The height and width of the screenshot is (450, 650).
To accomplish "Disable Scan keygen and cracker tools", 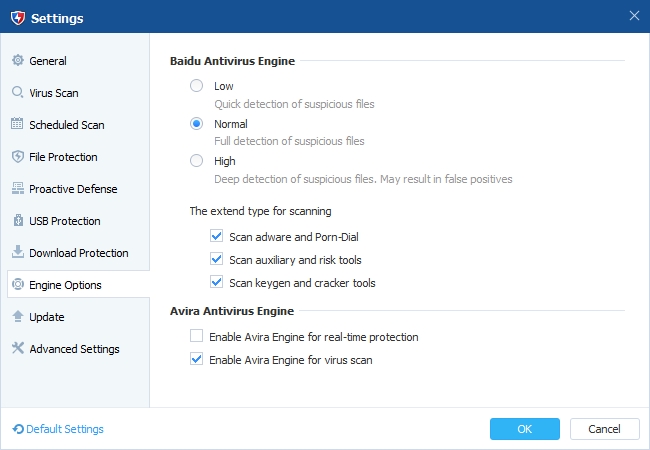I will pyautogui.click(x=216, y=283).
